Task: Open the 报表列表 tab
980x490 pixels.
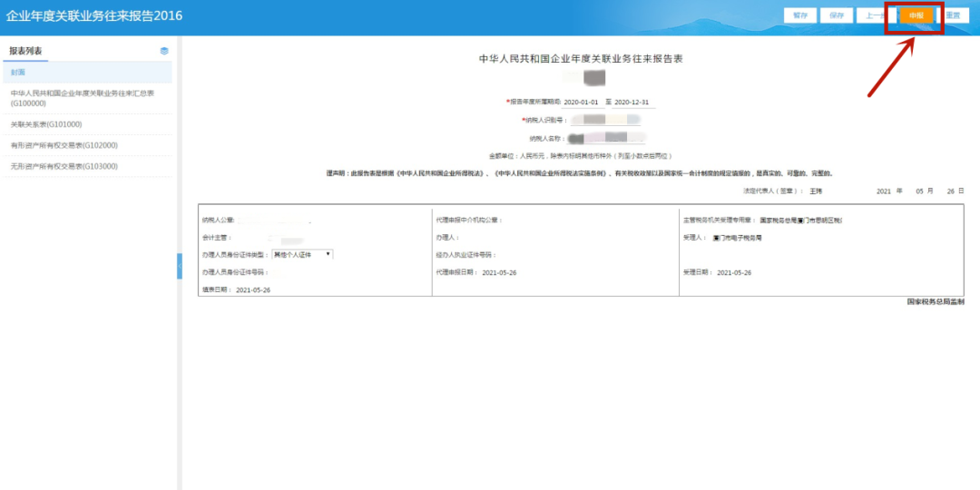Action: click(25, 51)
